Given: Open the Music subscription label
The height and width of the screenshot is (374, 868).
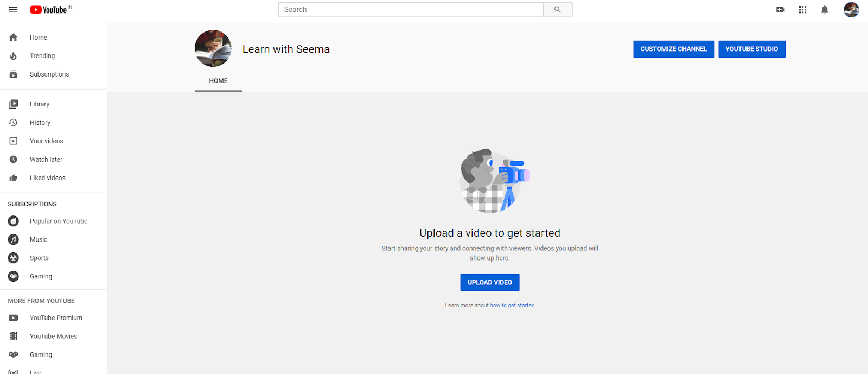Looking at the screenshot, I should point(39,239).
